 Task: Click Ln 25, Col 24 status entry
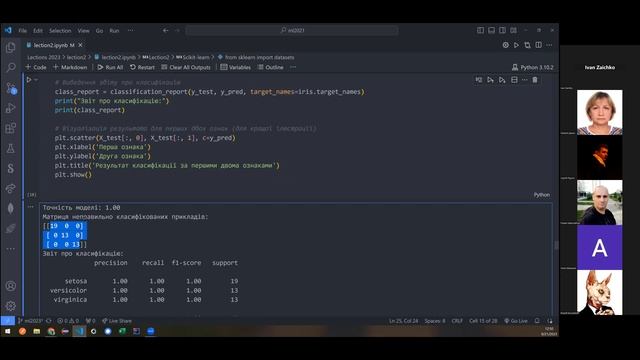click(x=403, y=321)
